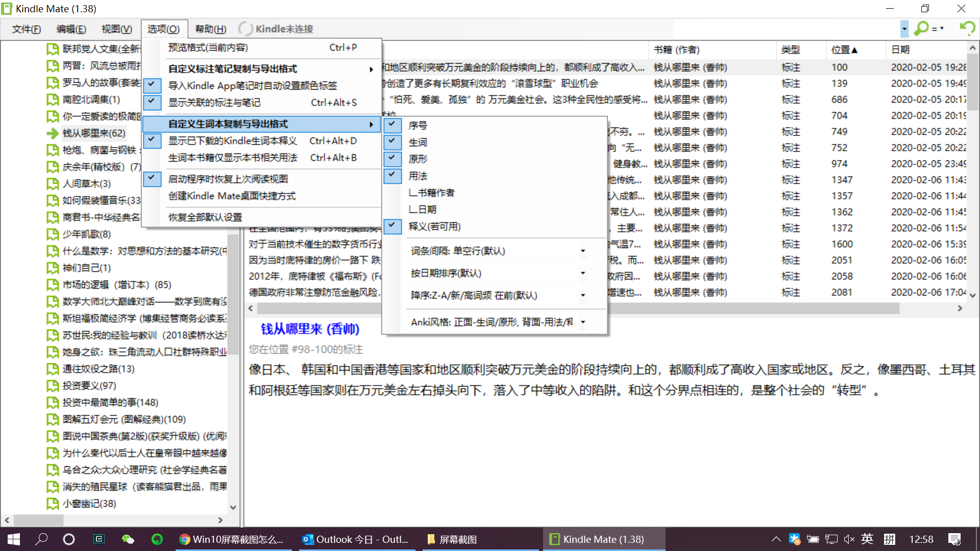Click the speaker volume tray icon
The width and height of the screenshot is (980, 551).
pos(849,539)
